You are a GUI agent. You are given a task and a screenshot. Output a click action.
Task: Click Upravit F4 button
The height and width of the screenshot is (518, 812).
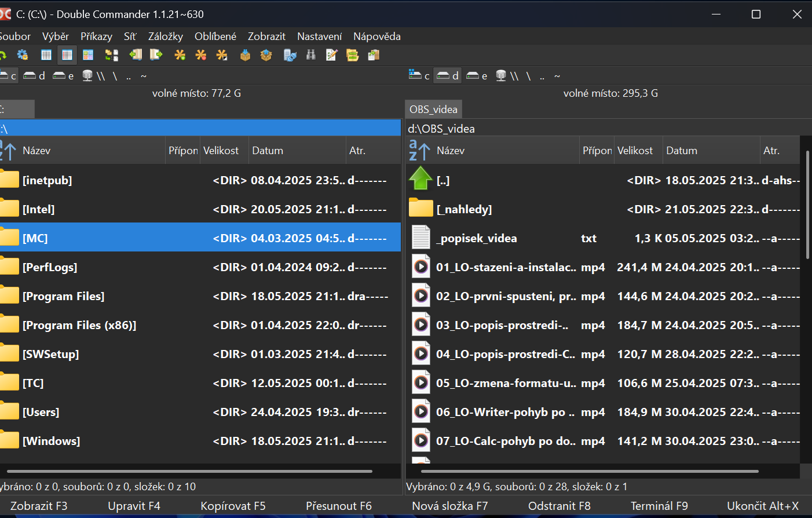click(x=134, y=506)
